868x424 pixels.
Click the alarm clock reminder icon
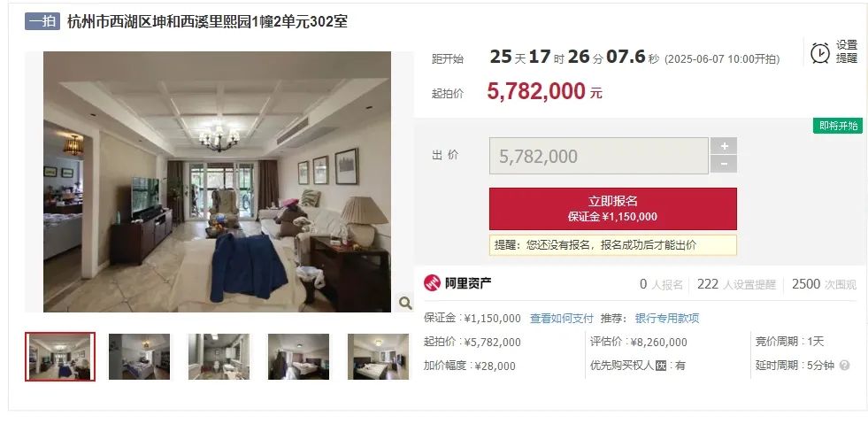(820, 53)
